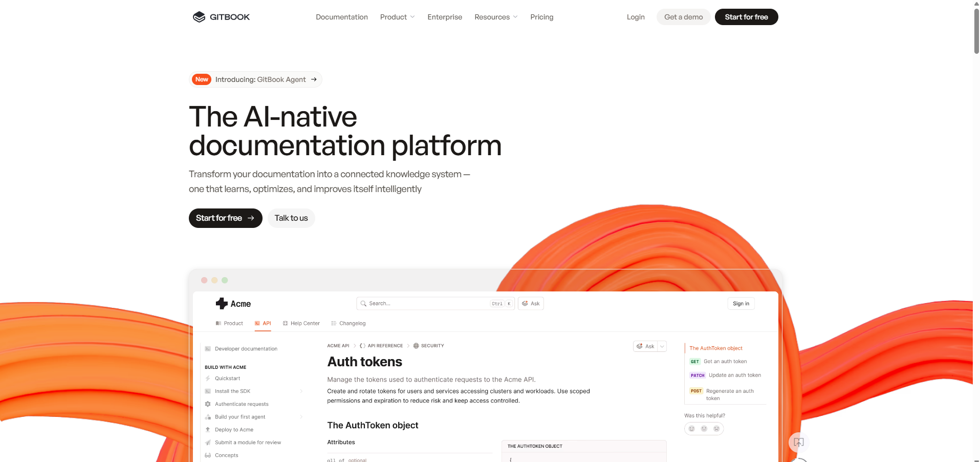Click the Authenticate requests gear icon
This screenshot has width=980, height=462.
(x=208, y=404)
